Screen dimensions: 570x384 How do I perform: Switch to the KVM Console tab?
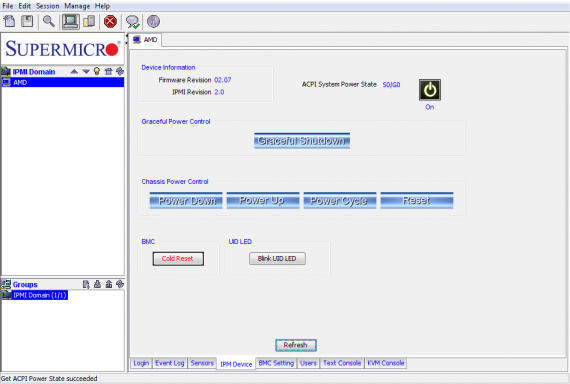[386, 363]
